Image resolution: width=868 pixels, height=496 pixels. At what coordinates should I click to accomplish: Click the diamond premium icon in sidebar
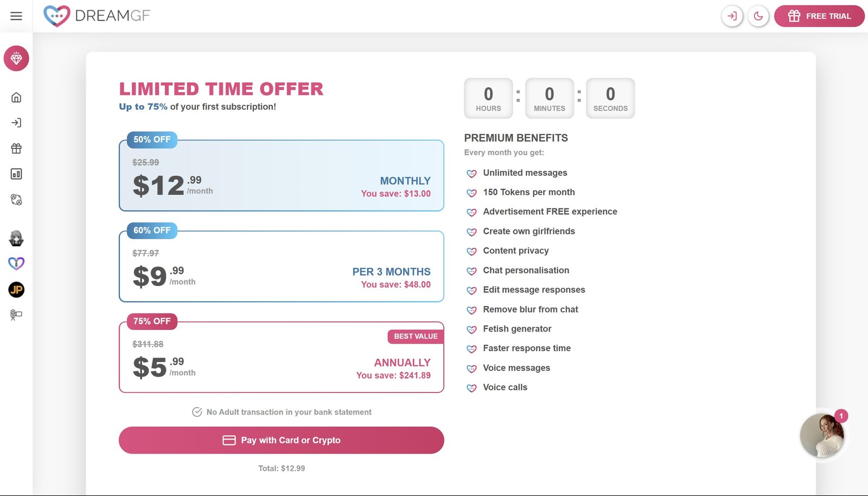pos(16,59)
